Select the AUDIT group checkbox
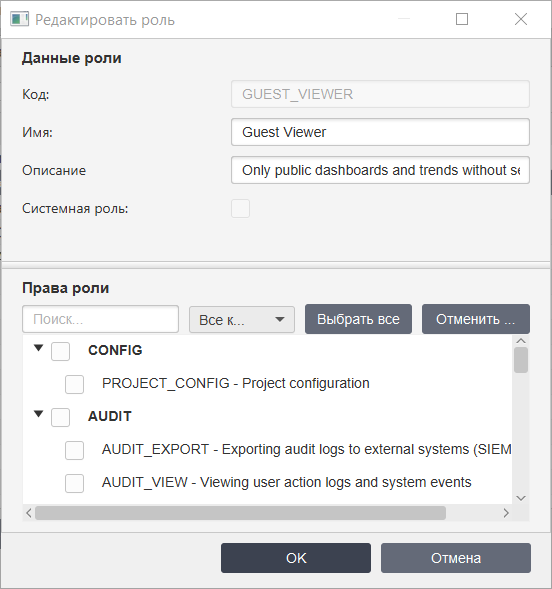 click(x=60, y=417)
